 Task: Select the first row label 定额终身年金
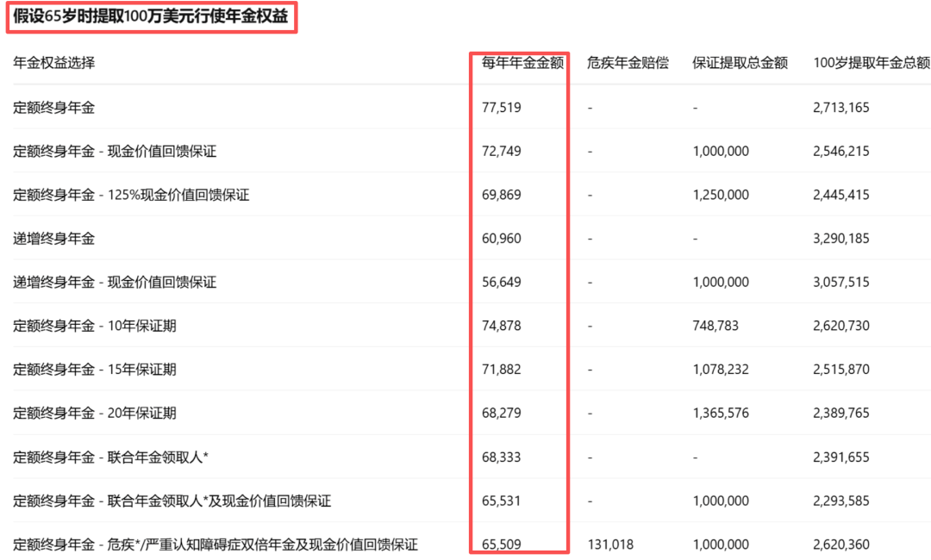pos(54,108)
